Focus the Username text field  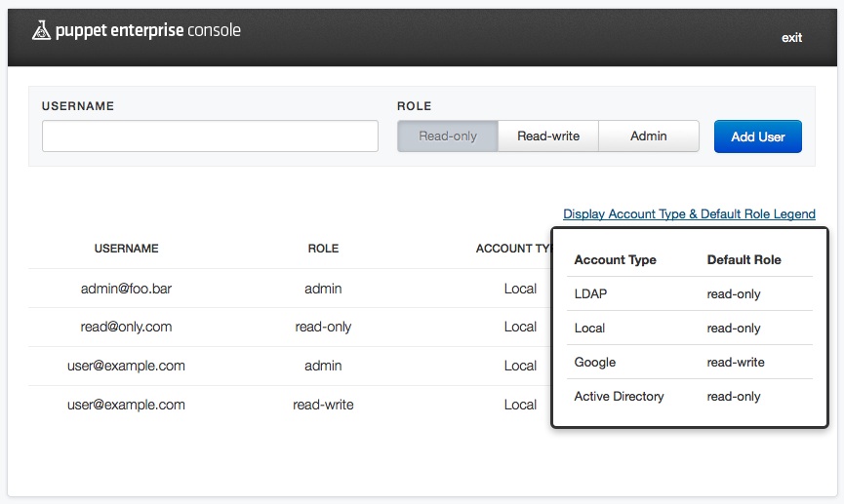click(x=210, y=136)
